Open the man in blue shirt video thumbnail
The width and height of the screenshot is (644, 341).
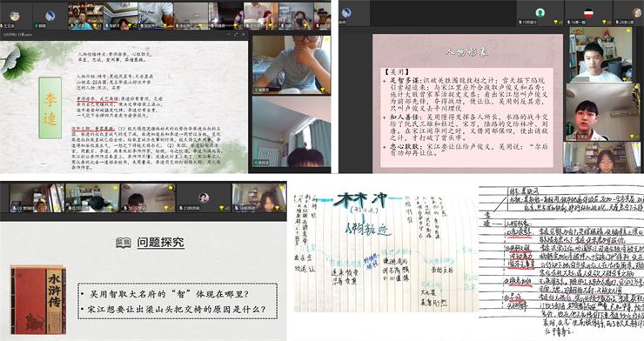85,17
